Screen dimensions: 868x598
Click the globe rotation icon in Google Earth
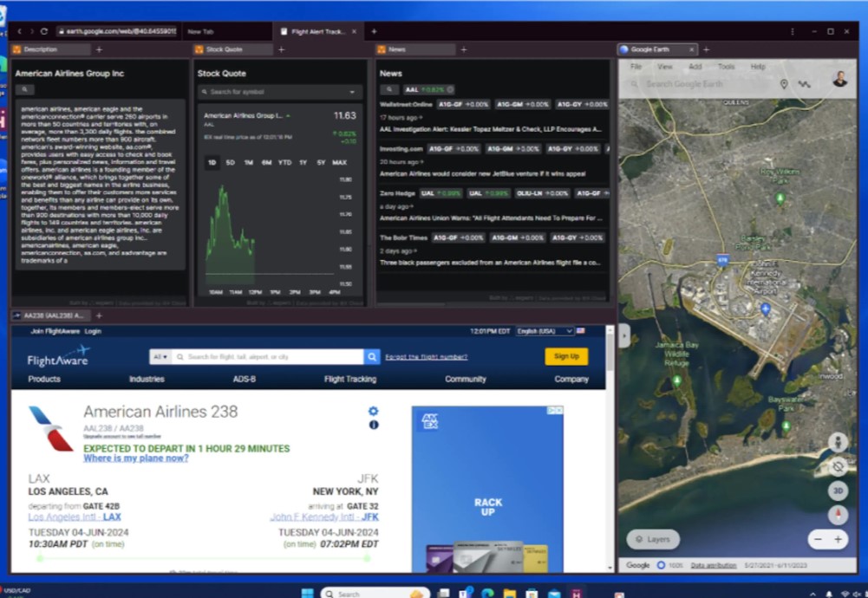click(838, 467)
